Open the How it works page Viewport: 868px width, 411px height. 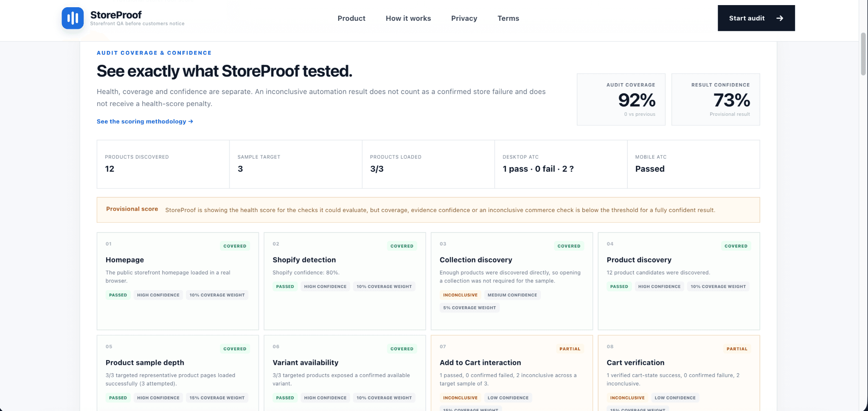(408, 18)
